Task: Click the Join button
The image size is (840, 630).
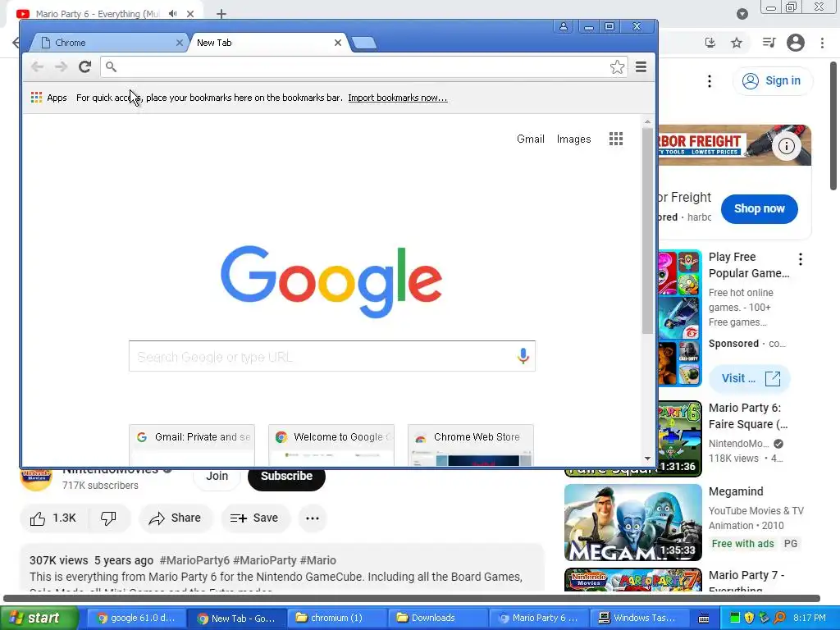Action: 217,477
